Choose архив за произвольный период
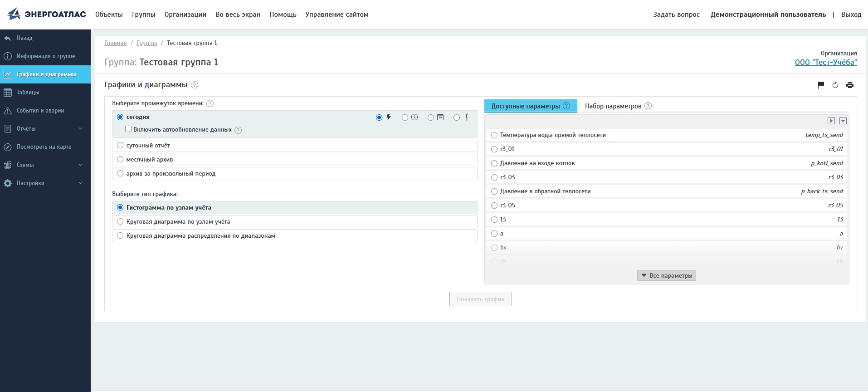The height and width of the screenshot is (392, 868). (x=120, y=173)
